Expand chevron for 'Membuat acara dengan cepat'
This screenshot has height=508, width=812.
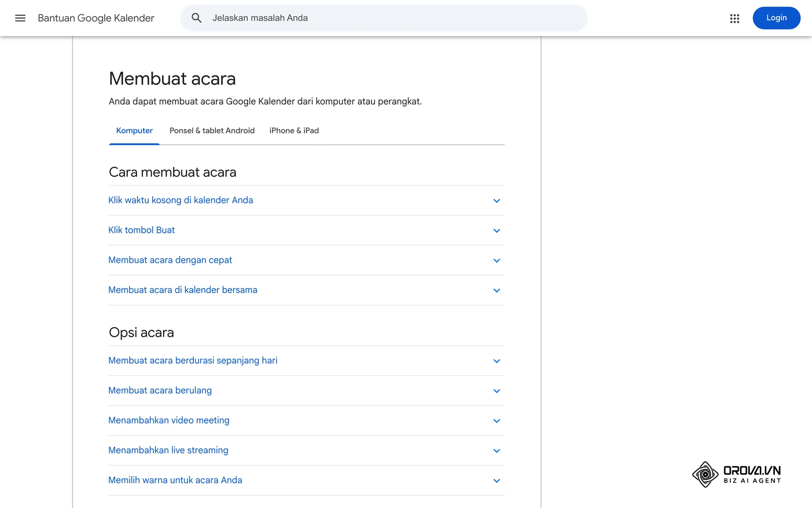point(497,261)
